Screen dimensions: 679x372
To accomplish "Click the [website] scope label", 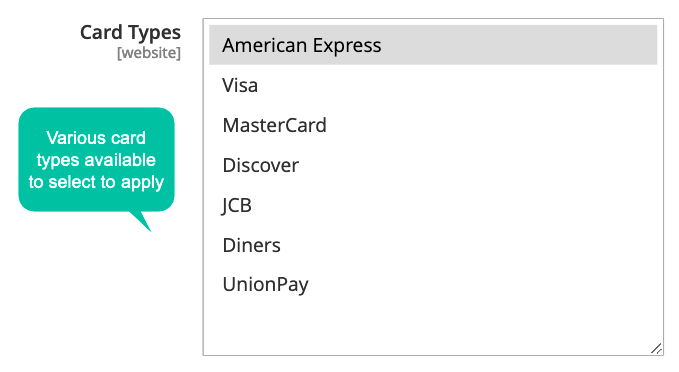I will coord(149,53).
